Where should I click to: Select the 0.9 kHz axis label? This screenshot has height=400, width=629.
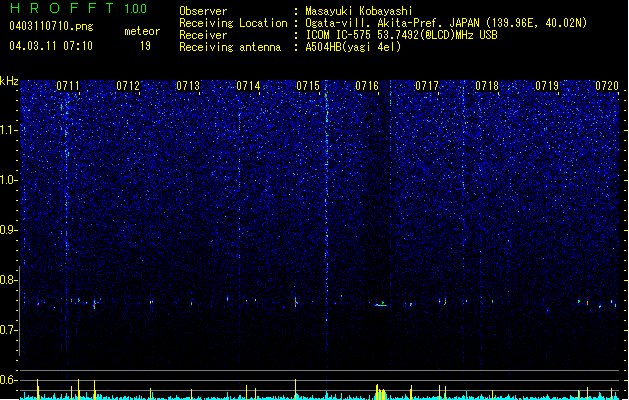click(x=9, y=230)
